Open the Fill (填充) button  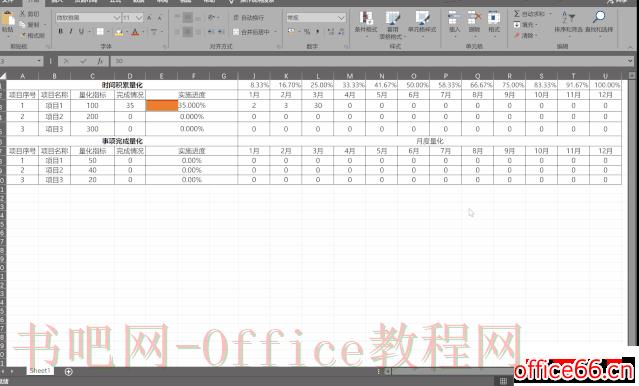(x=526, y=25)
